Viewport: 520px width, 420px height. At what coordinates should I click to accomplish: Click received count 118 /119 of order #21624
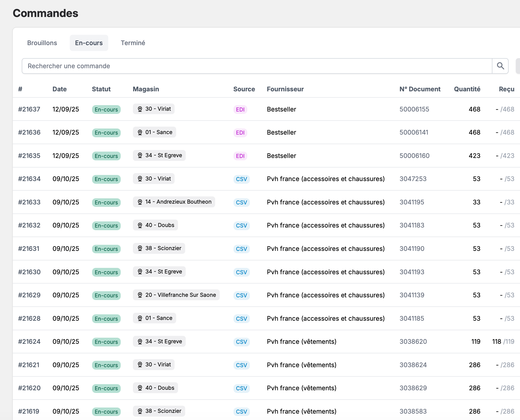[503, 342]
